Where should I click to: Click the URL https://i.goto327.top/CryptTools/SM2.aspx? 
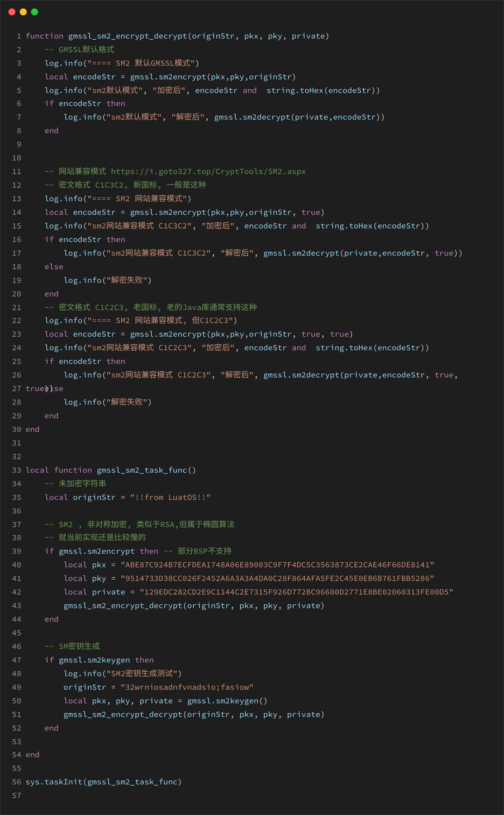[x=208, y=171]
